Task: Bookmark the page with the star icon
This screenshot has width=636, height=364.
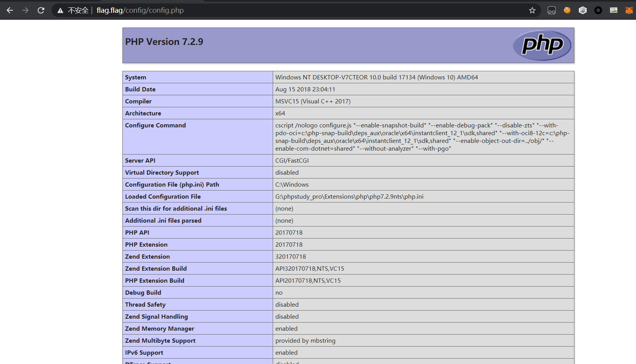Action: 532,10
